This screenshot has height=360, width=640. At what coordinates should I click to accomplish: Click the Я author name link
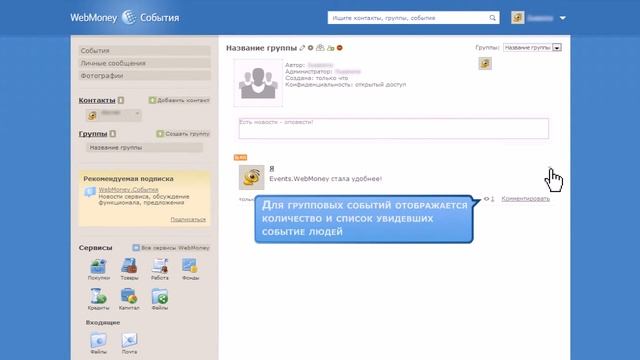(272, 169)
